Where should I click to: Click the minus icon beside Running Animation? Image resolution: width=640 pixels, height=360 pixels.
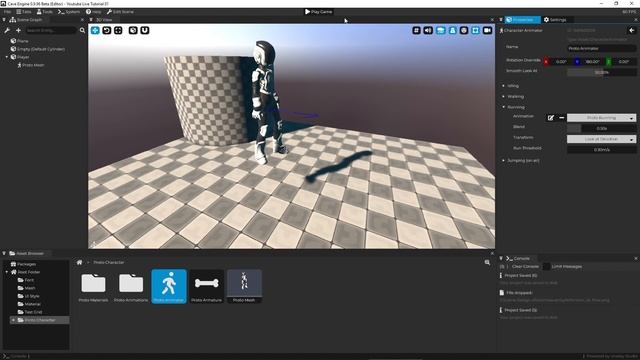[562, 118]
